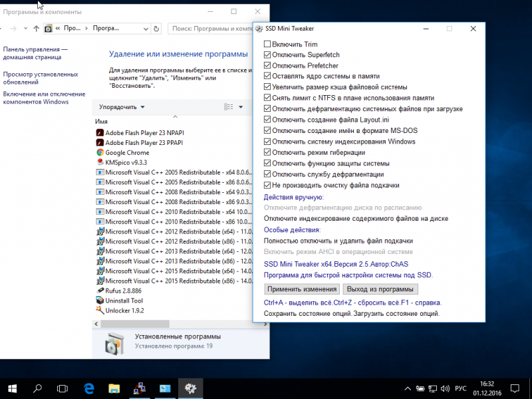Click 'Выход из программы' button
This screenshot has height=399, width=532.
point(380,289)
